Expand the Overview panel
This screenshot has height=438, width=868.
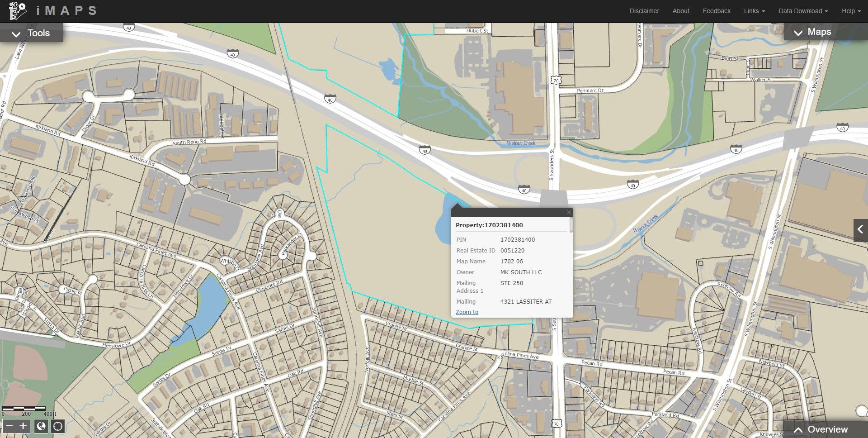coord(826,429)
